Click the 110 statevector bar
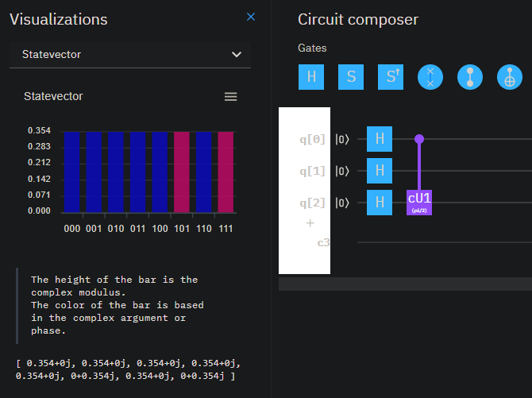The height and width of the screenshot is (398, 532). pyautogui.click(x=203, y=172)
